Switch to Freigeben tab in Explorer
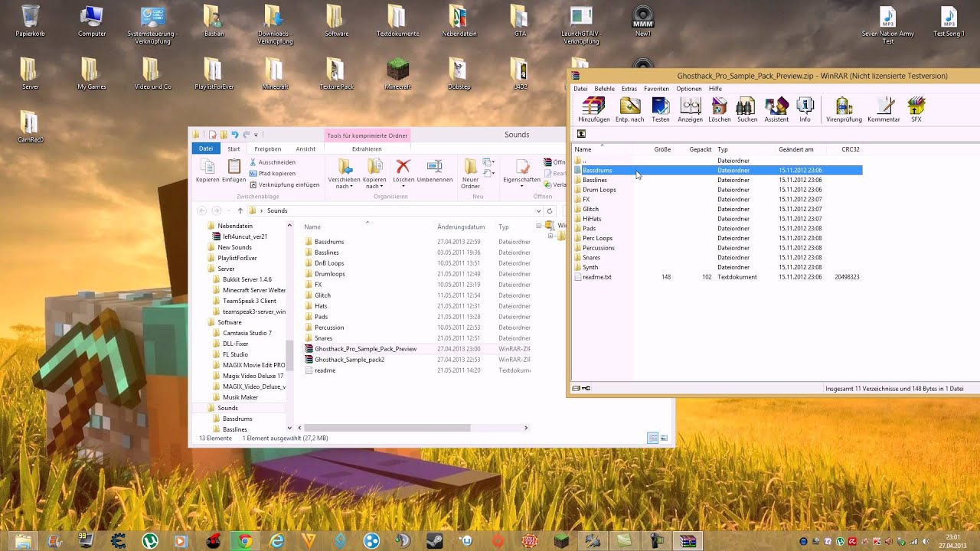Image resolution: width=980 pixels, height=551 pixels. tap(267, 148)
